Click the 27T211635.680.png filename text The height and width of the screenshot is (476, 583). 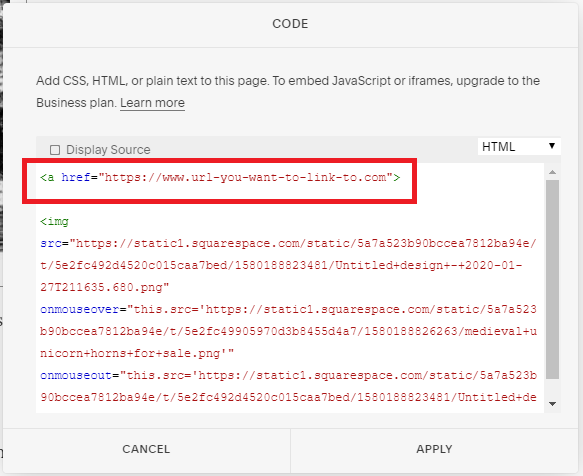pos(104,287)
